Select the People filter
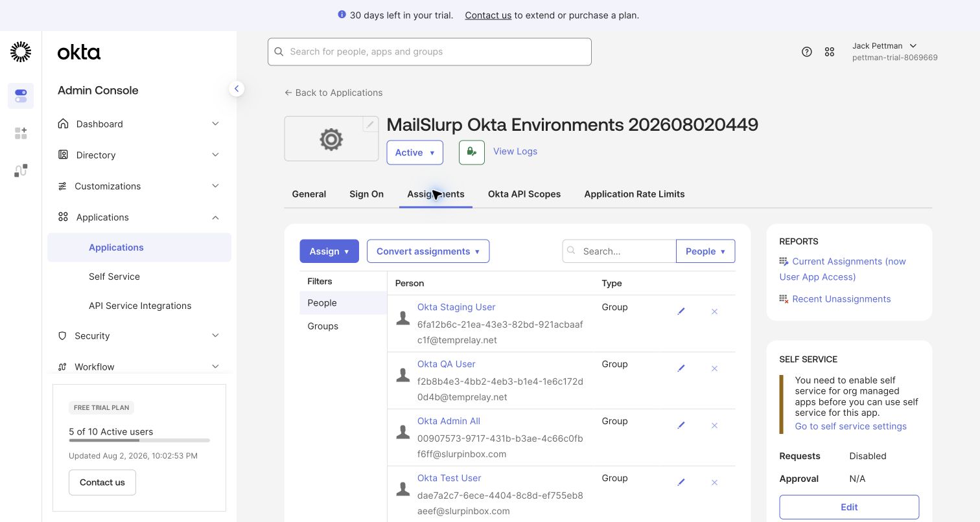The width and height of the screenshot is (980, 522). point(343,303)
